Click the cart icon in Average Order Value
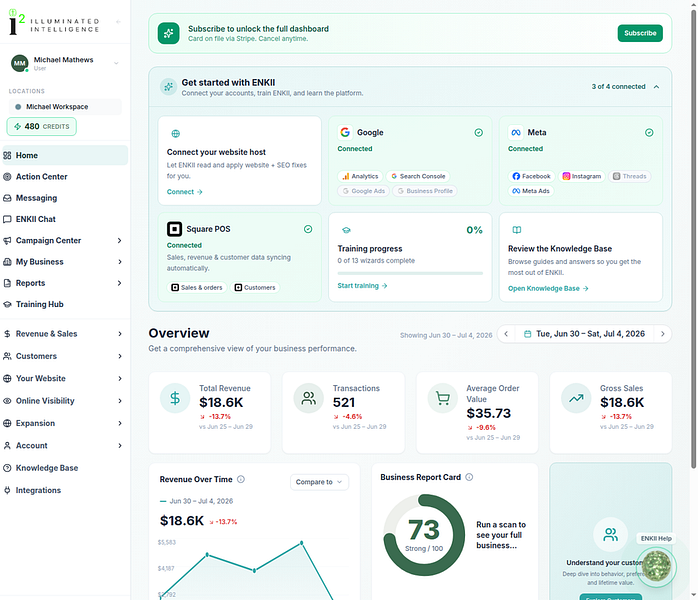Image resolution: width=698 pixels, height=600 pixels. (x=442, y=398)
